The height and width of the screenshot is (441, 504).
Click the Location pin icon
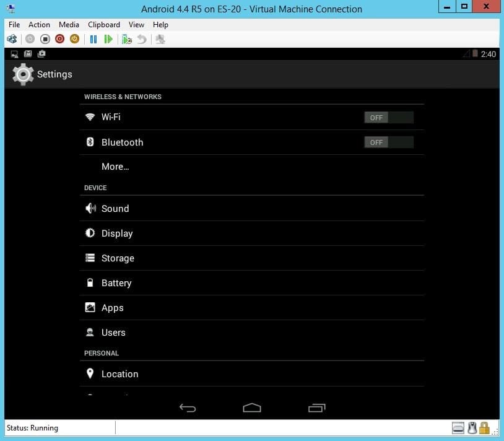pyautogui.click(x=90, y=373)
